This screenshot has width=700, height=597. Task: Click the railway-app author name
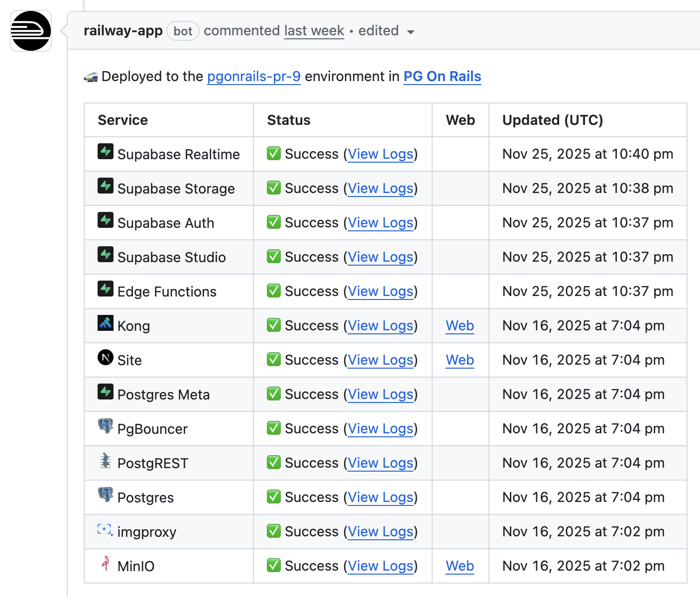pos(123,31)
